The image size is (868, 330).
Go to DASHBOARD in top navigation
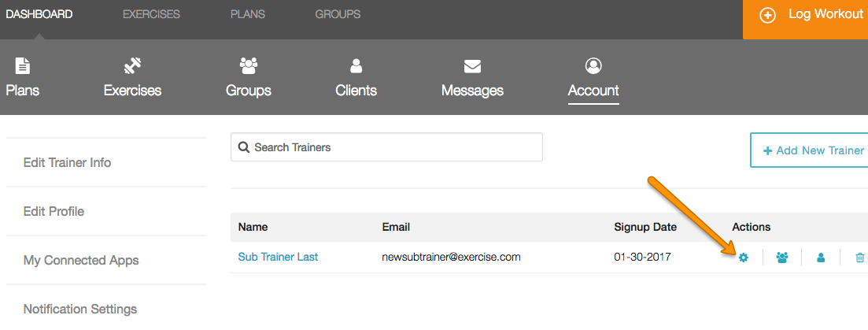[39, 14]
